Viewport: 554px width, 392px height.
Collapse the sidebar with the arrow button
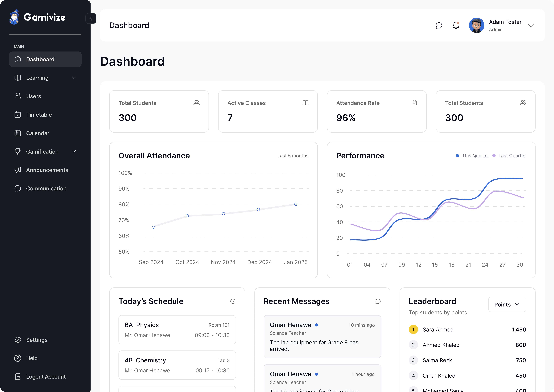[91, 18]
